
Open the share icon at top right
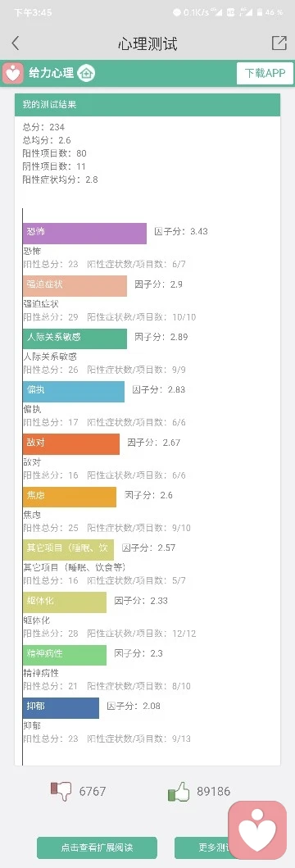coord(279,43)
